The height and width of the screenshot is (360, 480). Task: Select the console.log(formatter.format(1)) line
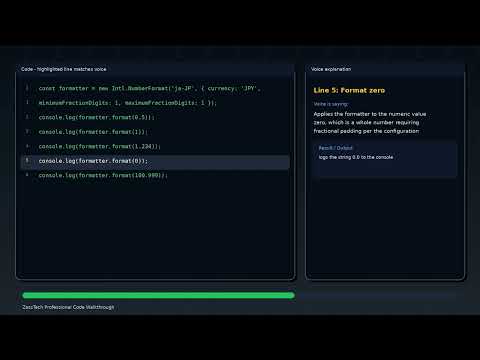pyautogui.click(x=93, y=132)
